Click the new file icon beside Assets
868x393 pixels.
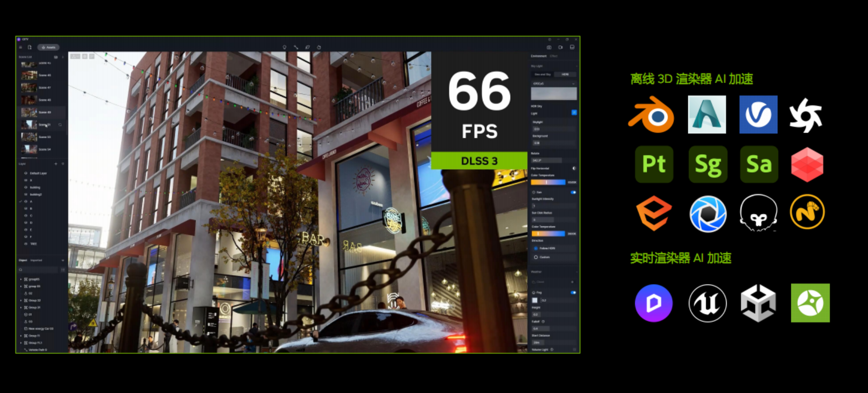[30, 47]
